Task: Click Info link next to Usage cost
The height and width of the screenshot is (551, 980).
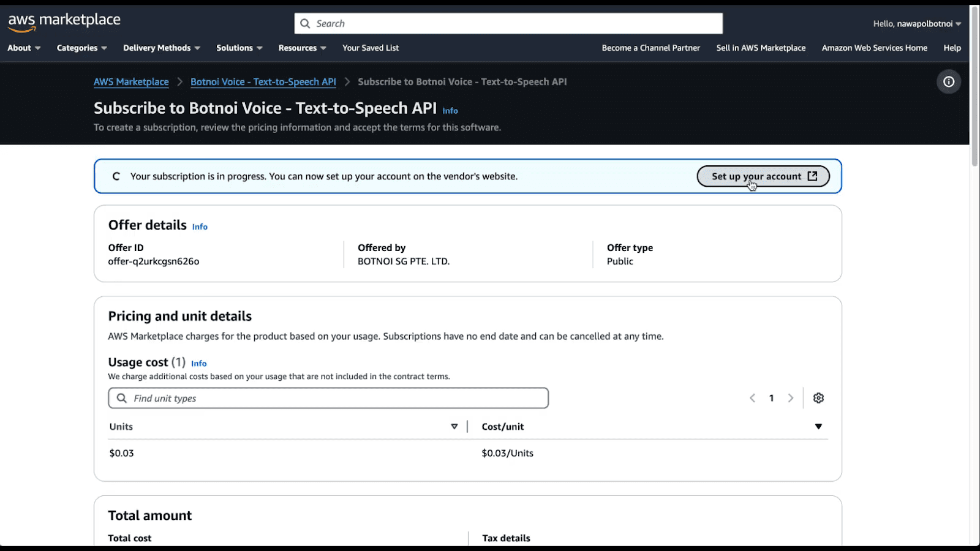Action: point(198,364)
